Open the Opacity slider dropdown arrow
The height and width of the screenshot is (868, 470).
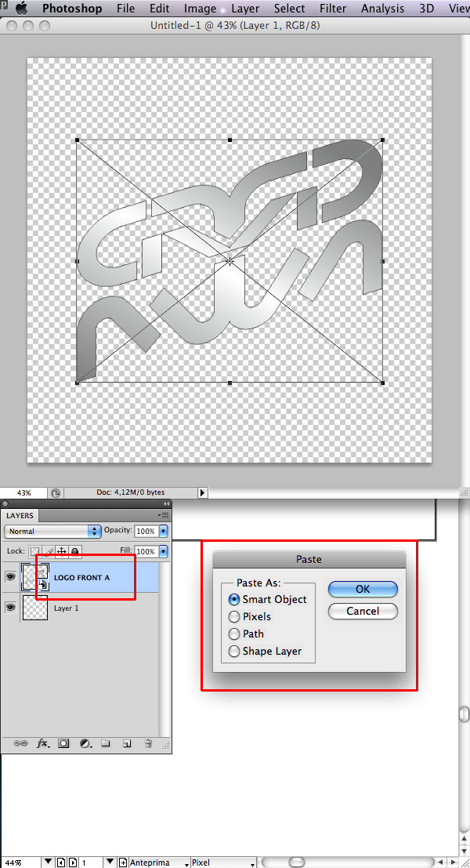coord(163,531)
